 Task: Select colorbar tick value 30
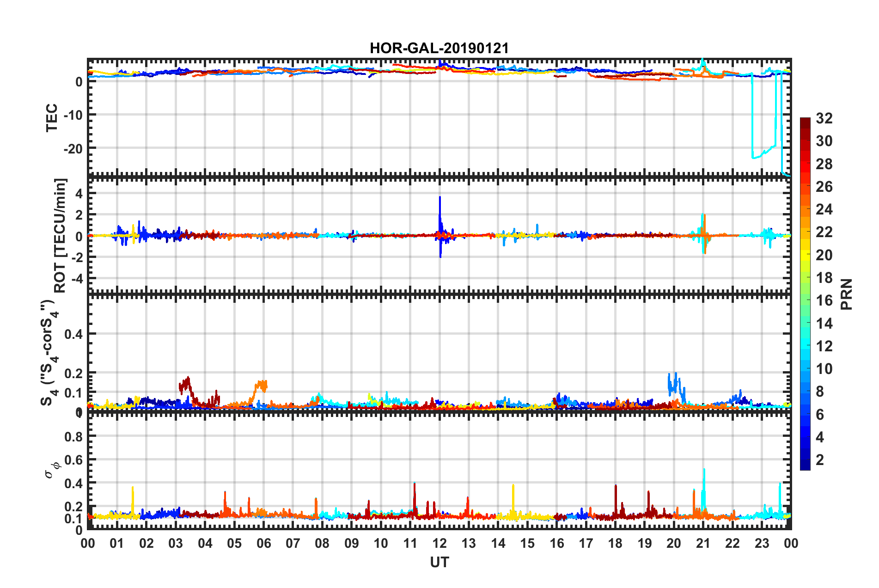[824, 141]
